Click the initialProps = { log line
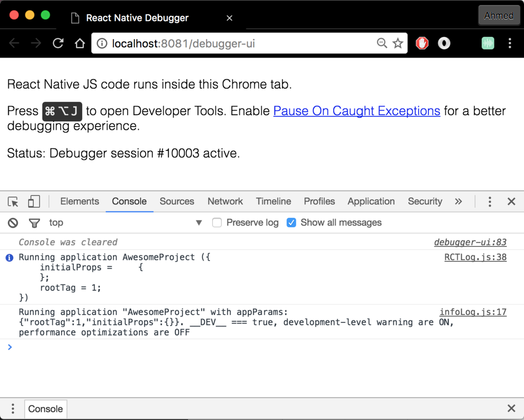This screenshot has width=524, height=420. [x=91, y=267]
